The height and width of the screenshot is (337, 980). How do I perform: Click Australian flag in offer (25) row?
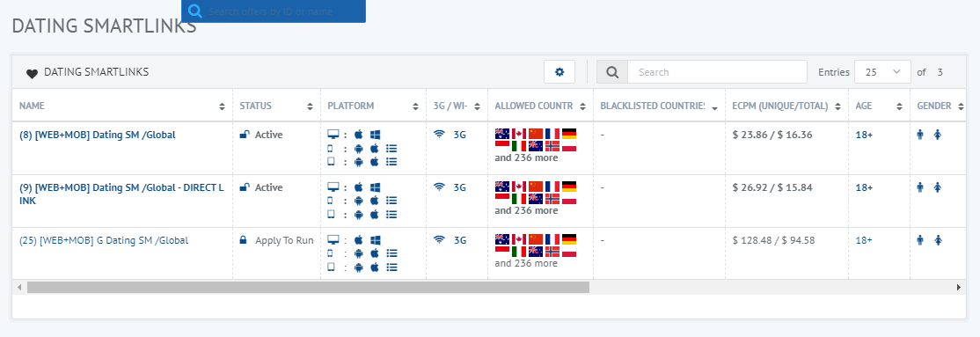tap(501, 239)
